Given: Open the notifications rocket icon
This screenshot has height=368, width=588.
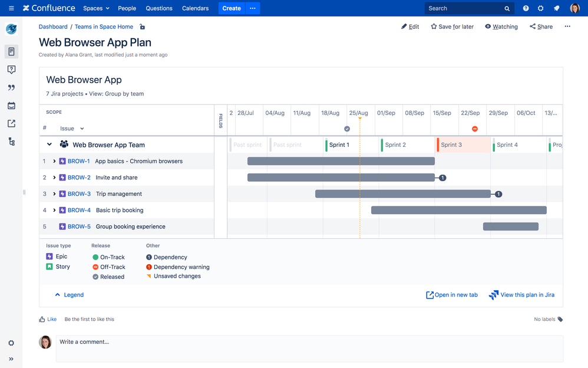Looking at the screenshot, I should [x=557, y=8].
